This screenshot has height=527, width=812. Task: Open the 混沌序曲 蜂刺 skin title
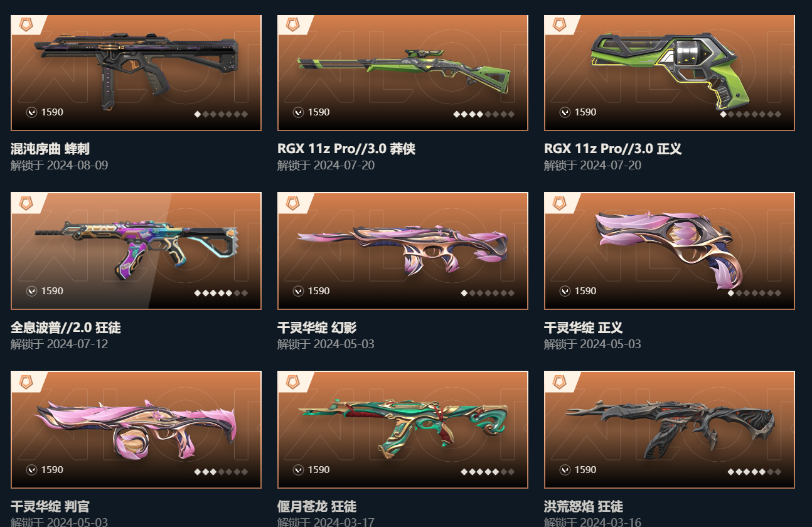50,149
